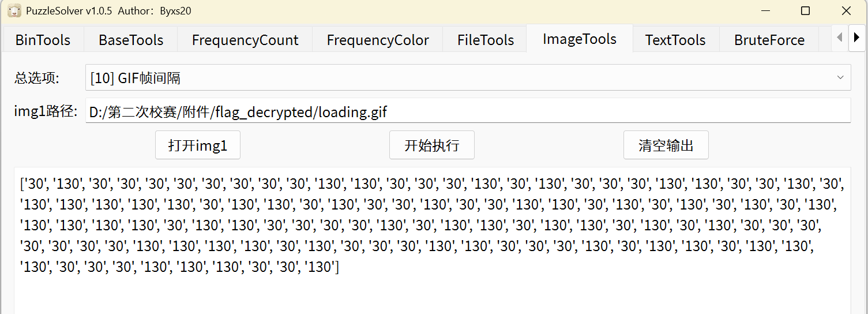
Task: Open the BaseTools tab
Action: coord(131,40)
